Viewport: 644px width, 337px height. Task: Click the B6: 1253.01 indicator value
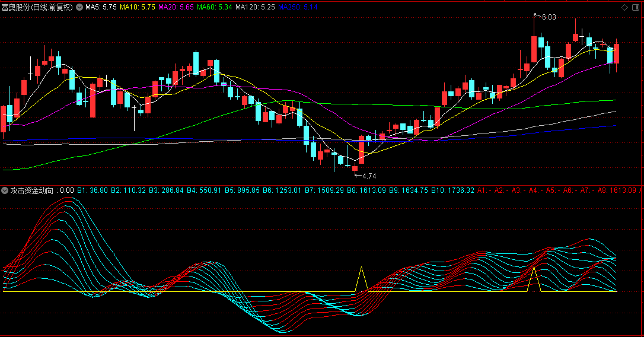tap(282, 190)
